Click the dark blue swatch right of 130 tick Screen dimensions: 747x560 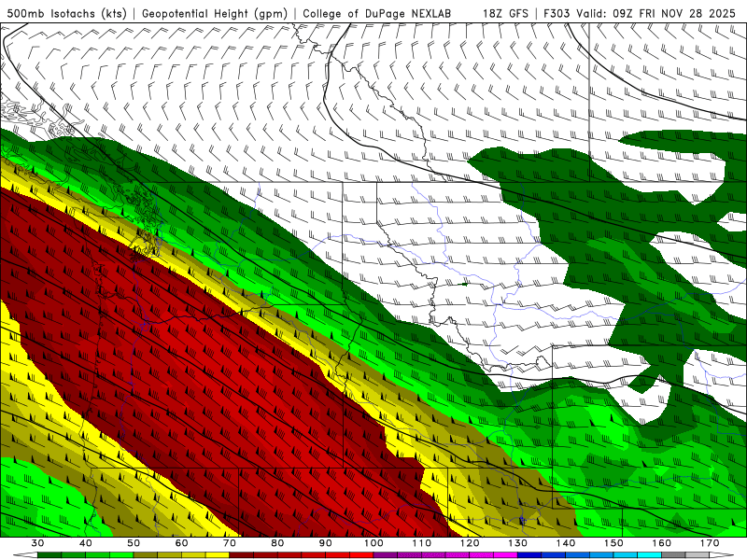coord(529,555)
